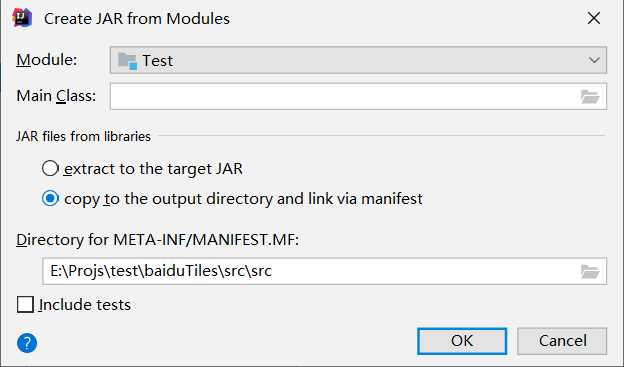
Task: Click the Include tests label text
Action: (x=85, y=305)
